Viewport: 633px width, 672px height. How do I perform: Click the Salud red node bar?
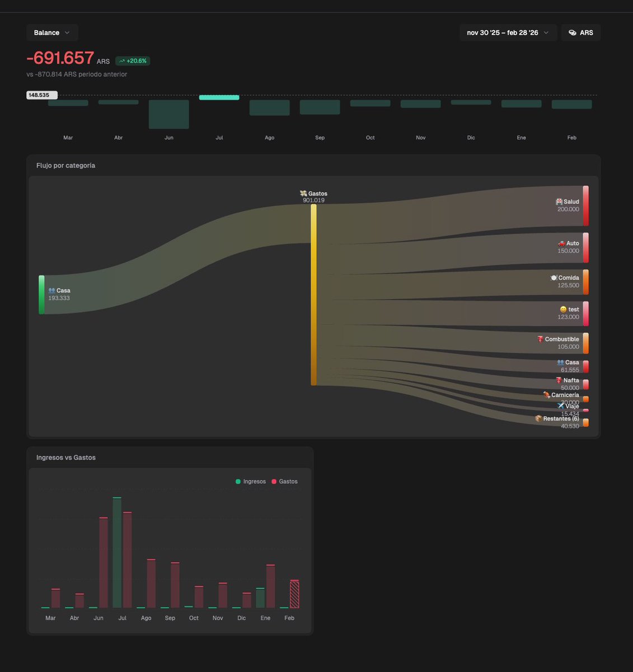tap(585, 206)
